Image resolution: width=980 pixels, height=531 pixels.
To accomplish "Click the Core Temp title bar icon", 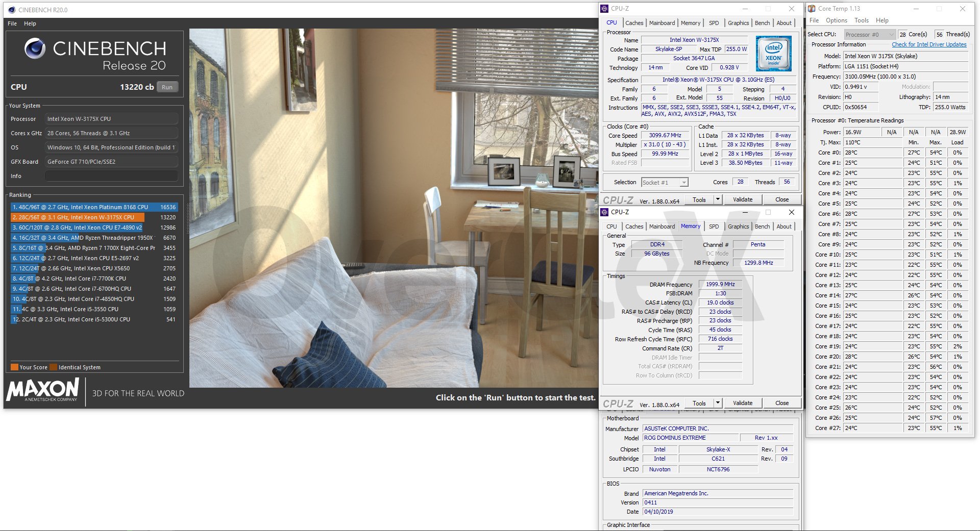I will pos(812,9).
